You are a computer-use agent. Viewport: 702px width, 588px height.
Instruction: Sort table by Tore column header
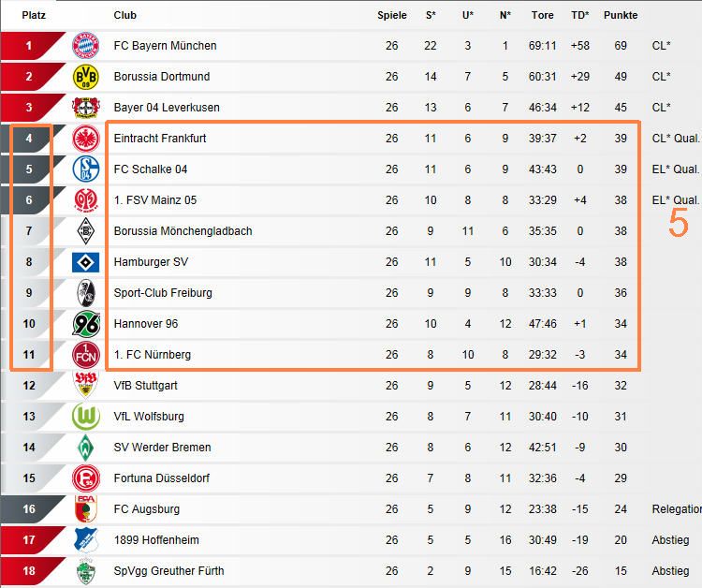click(x=542, y=15)
